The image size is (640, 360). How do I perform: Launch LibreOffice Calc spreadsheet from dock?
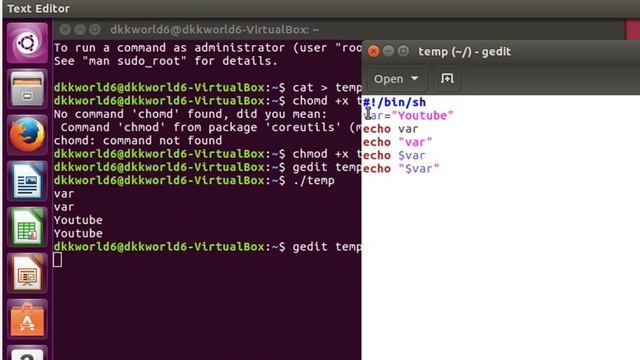(27, 227)
